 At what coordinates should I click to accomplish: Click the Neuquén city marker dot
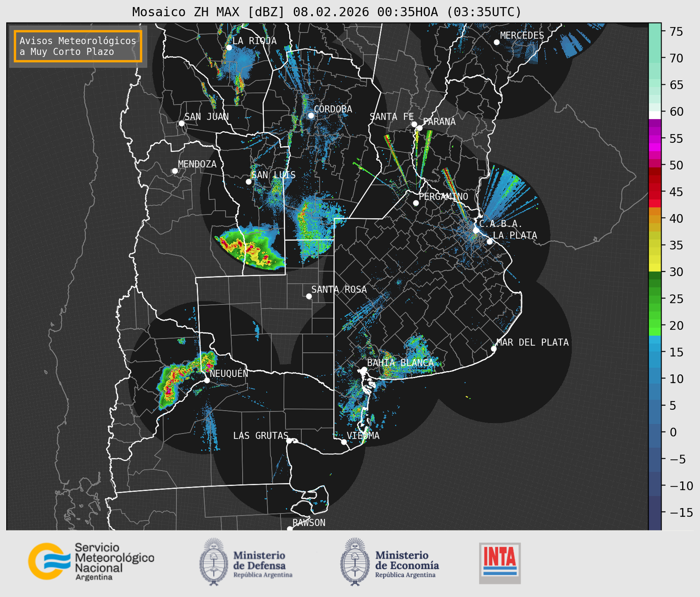pos(207,380)
